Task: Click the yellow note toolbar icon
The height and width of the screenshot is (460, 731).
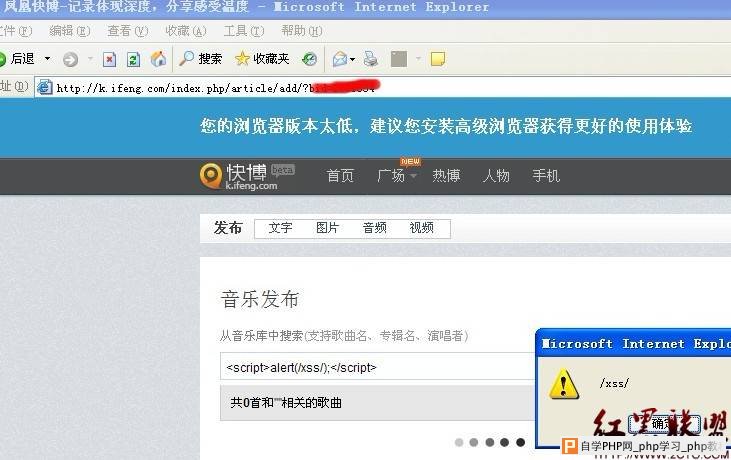Action: pos(437,59)
